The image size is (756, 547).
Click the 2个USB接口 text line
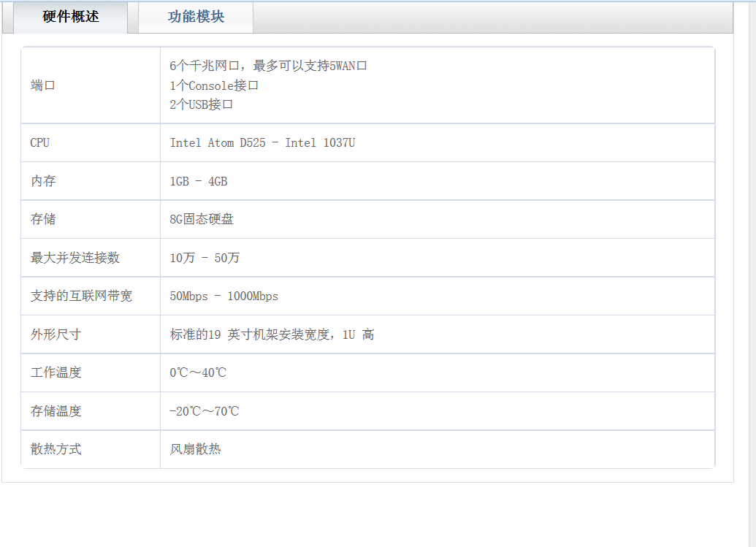(x=202, y=104)
